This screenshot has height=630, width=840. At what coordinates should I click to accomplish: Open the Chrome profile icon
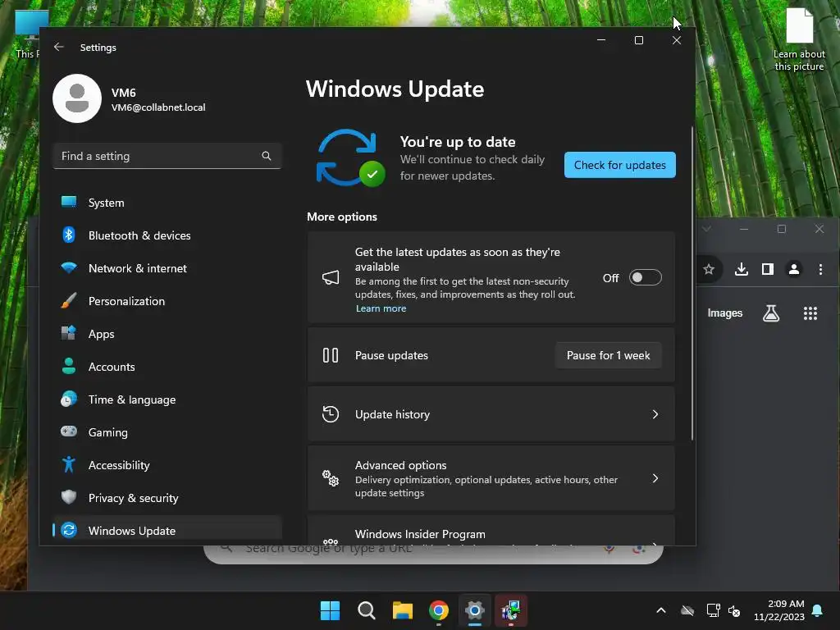(x=794, y=269)
